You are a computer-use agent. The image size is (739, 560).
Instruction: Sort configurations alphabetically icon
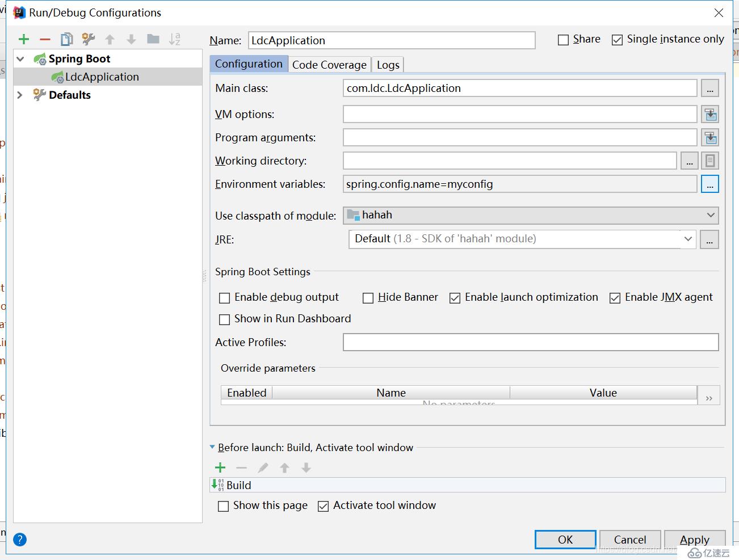pos(175,39)
